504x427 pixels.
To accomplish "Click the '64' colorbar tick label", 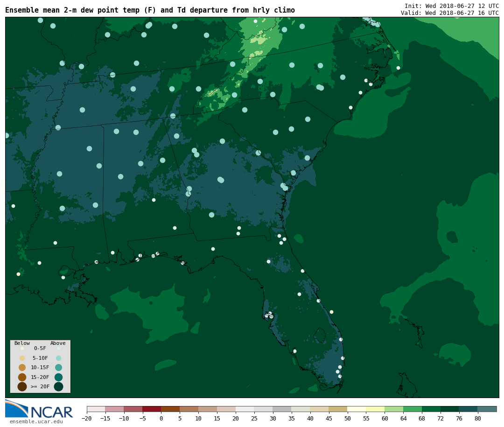I will 403,418.
